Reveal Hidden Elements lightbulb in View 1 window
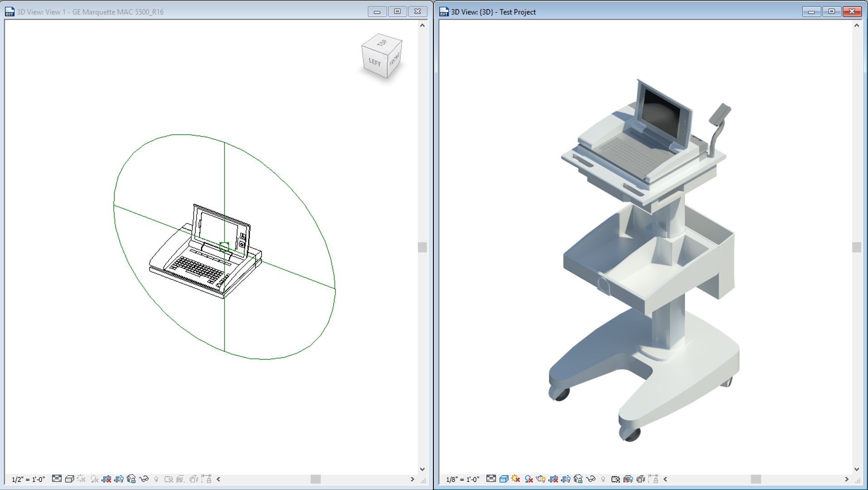 (156, 479)
